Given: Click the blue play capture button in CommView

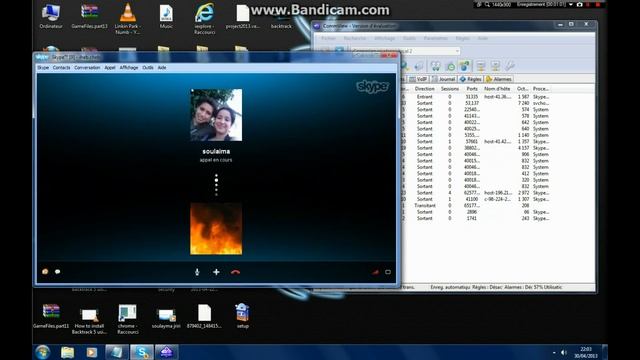Looking at the screenshot, I should coord(339,50).
